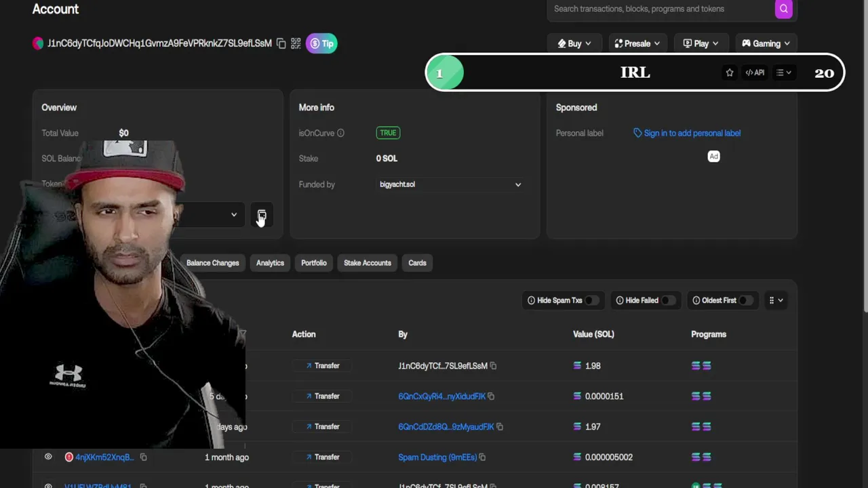The width and height of the screenshot is (868, 488).
Task: Click the red warning icon beside 4njXKm52XnqB
Action: point(68,457)
